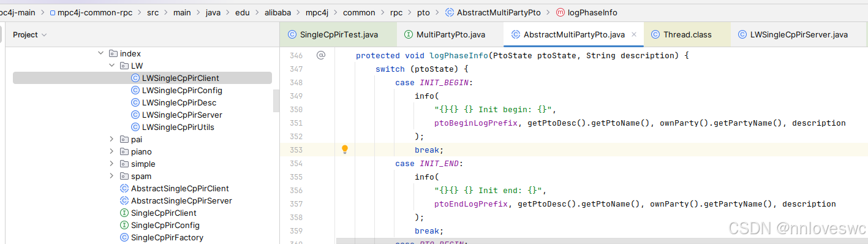Click the simple folder icon

tap(124, 164)
